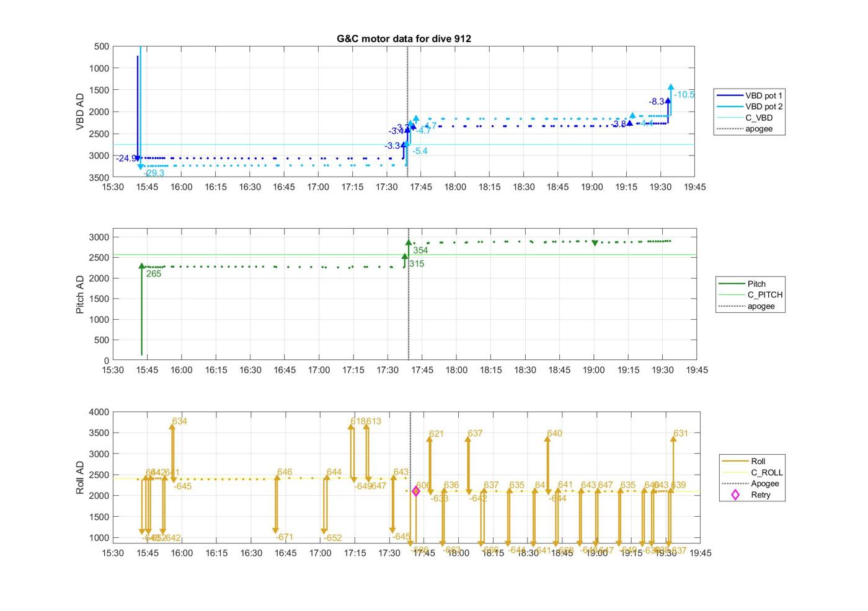The width and height of the screenshot is (868, 611).
Task: Click the 'Apogee' entry in the Roll legend
Action: tap(752, 483)
